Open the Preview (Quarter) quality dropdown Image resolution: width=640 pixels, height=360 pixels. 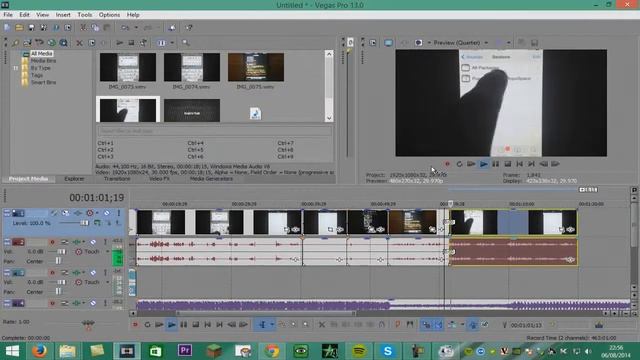(486, 42)
